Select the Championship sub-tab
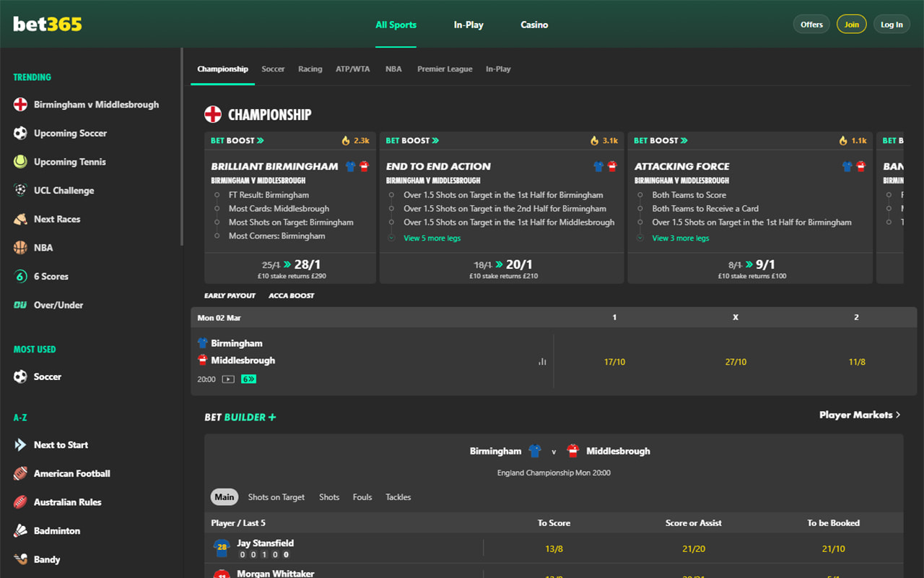 [x=222, y=69]
